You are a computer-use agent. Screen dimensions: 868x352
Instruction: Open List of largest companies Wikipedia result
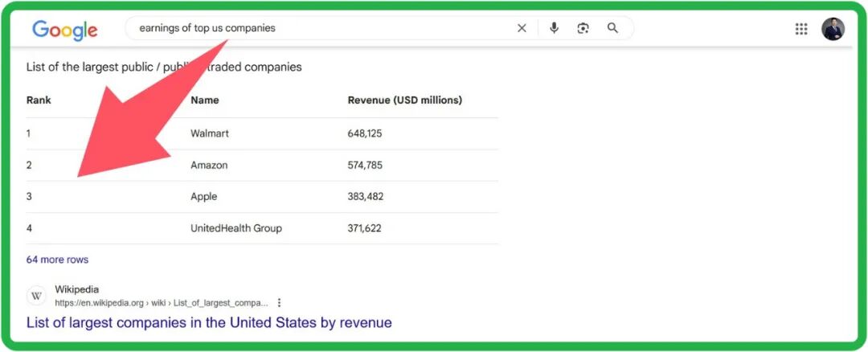[209, 323]
